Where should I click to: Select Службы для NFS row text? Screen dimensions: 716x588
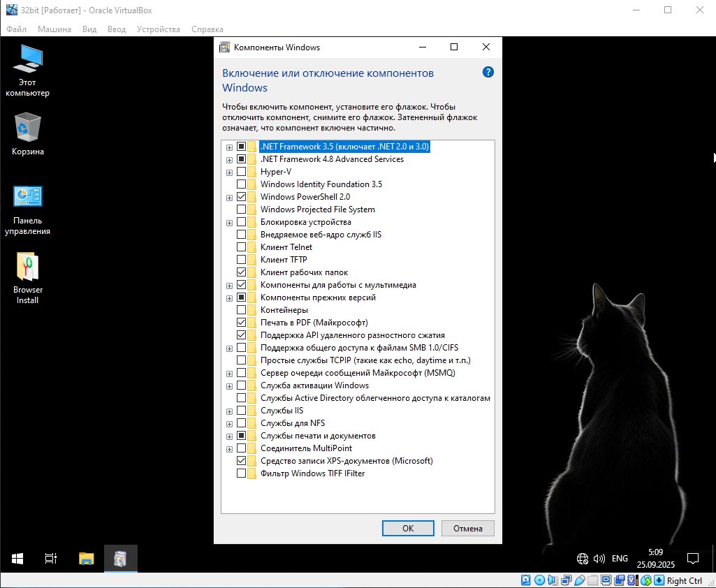pyautogui.click(x=293, y=423)
